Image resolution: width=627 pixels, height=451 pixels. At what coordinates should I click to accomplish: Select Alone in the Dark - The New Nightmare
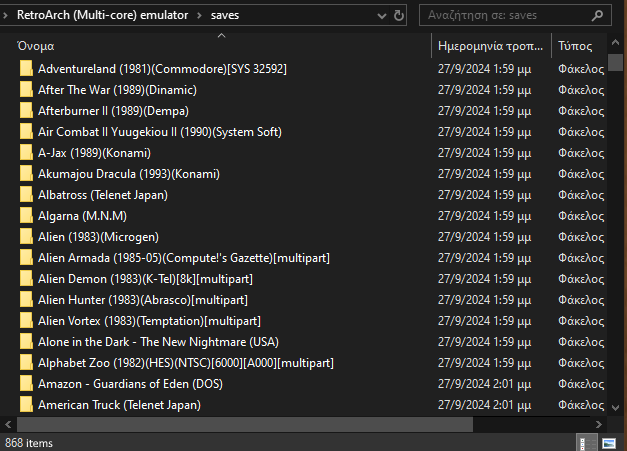pyautogui.click(x=158, y=341)
